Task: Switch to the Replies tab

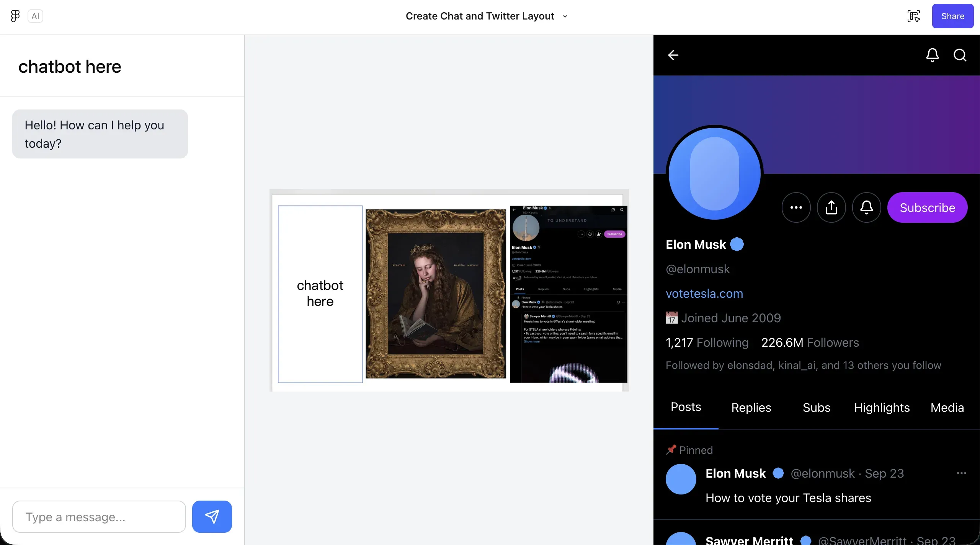Action: click(x=751, y=408)
